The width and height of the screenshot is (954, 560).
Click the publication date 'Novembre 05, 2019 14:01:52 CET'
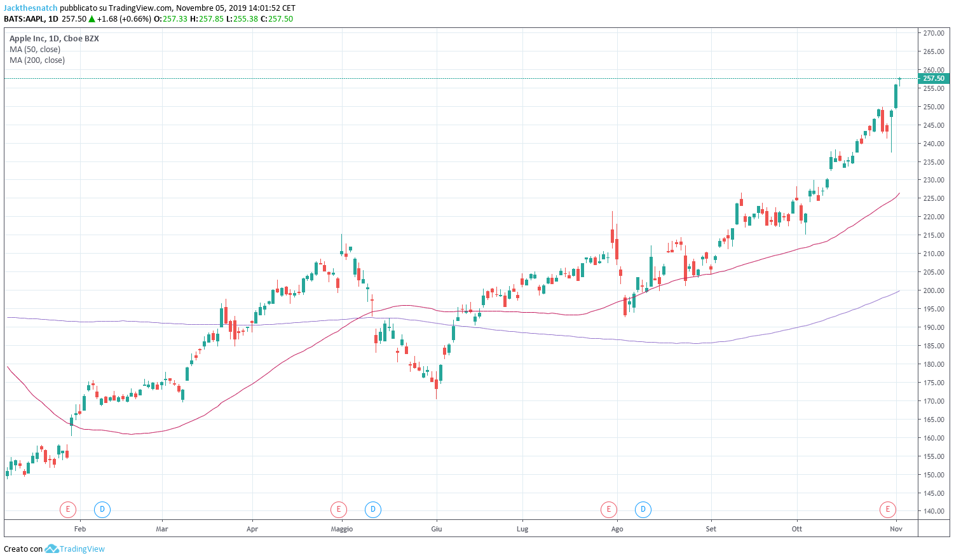click(235, 8)
